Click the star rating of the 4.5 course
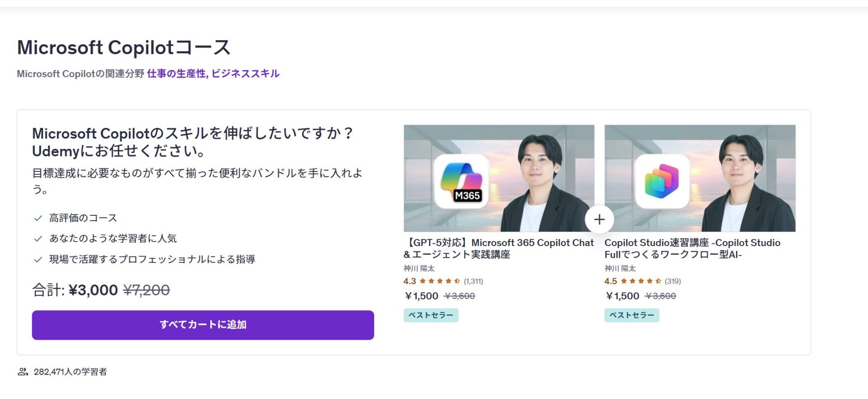868x399 pixels. (641, 281)
